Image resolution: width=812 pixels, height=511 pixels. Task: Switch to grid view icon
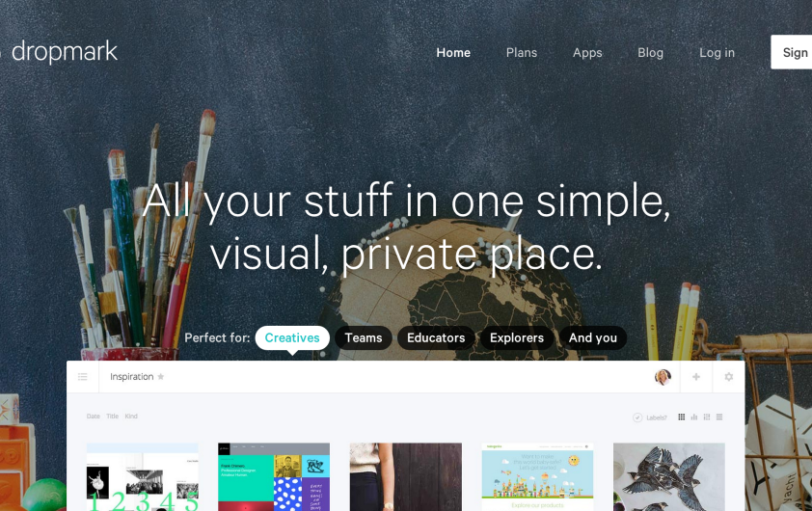[682, 417]
